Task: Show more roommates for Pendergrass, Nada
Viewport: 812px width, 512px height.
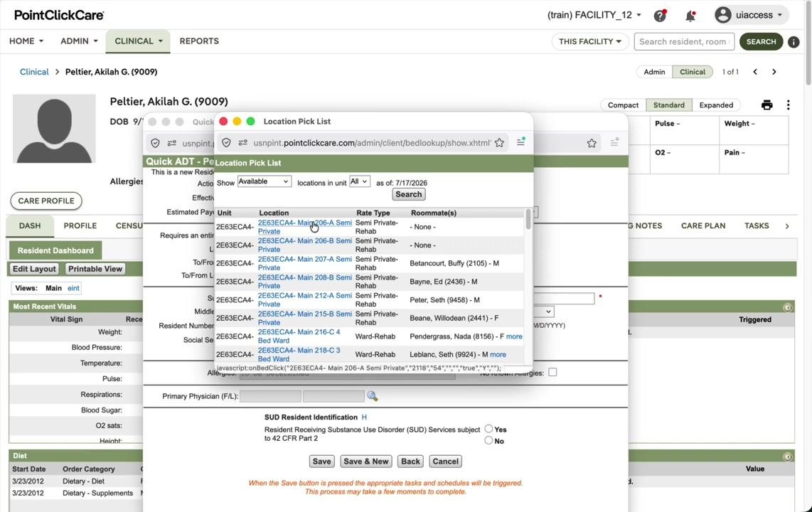Action: click(x=513, y=336)
